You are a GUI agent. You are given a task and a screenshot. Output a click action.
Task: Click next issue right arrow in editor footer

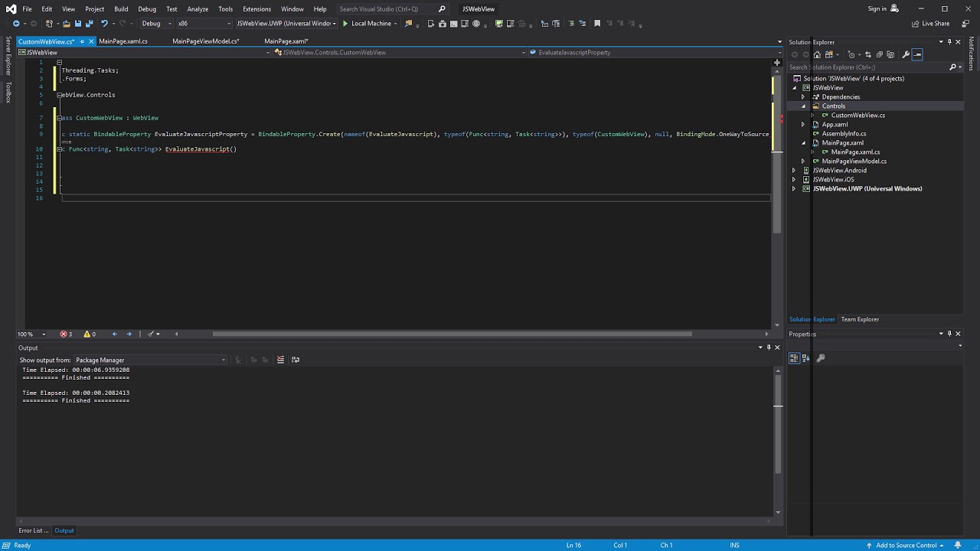click(129, 334)
